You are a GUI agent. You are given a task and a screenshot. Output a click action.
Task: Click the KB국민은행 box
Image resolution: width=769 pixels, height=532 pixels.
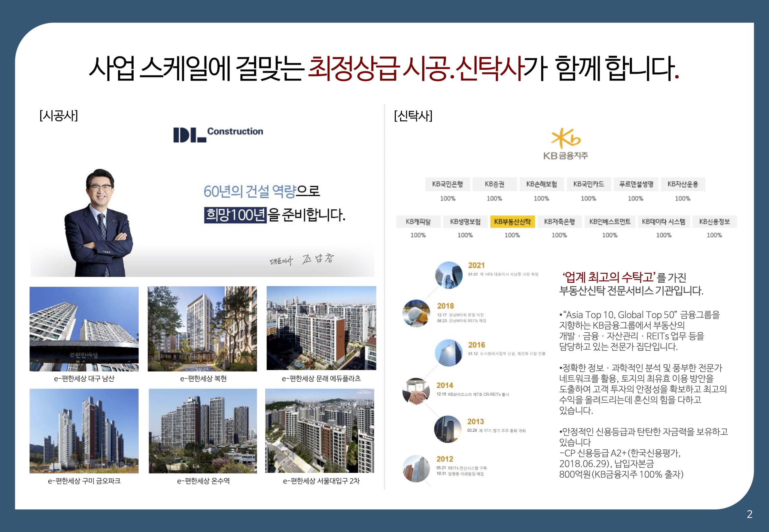coord(448,184)
